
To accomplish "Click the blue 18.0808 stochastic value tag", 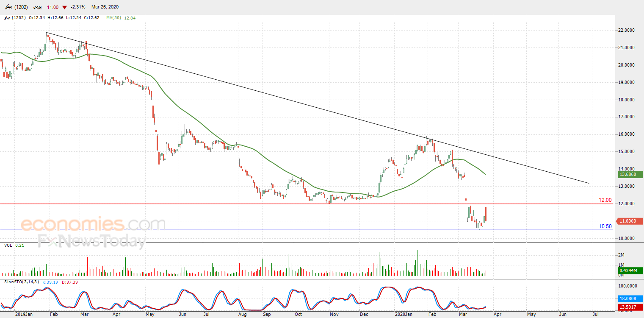I will pyautogui.click(x=630, y=299).
